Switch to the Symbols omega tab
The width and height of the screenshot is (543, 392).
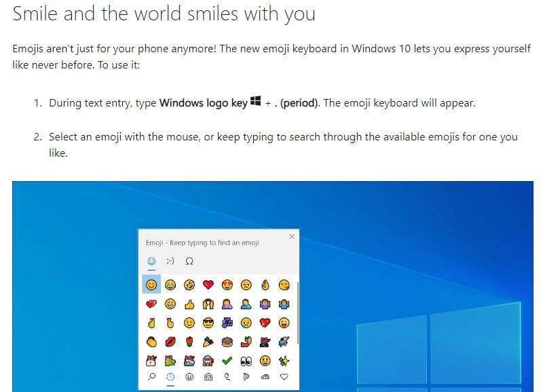click(189, 261)
